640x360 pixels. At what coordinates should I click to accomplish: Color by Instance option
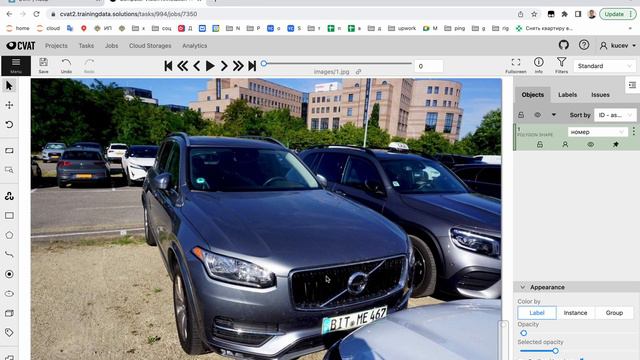pos(575,313)
